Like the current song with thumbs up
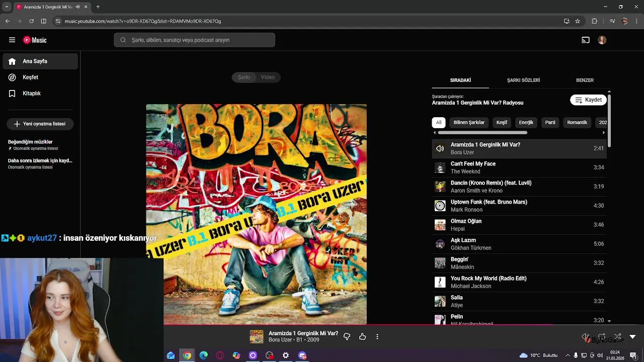This screenshot has width=644, height=362. click(x=362, y=337)
